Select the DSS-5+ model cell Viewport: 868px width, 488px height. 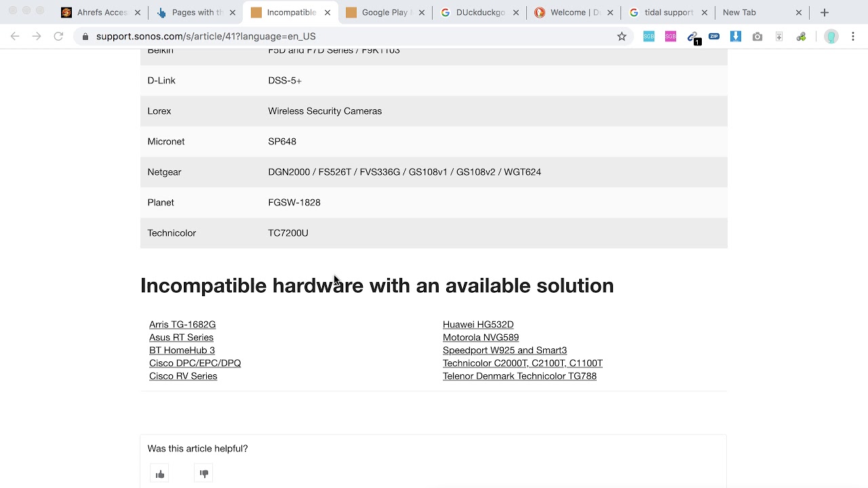point(285,81)
